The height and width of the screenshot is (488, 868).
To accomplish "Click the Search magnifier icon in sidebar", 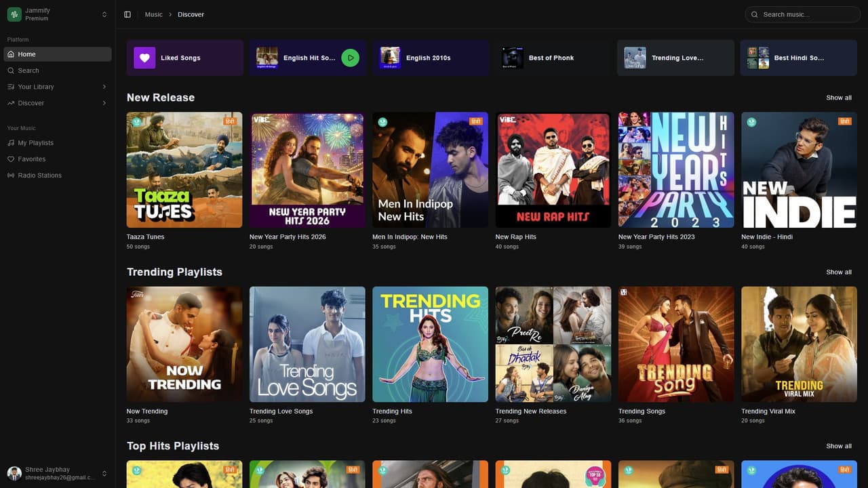I will [x=11, y=70].
